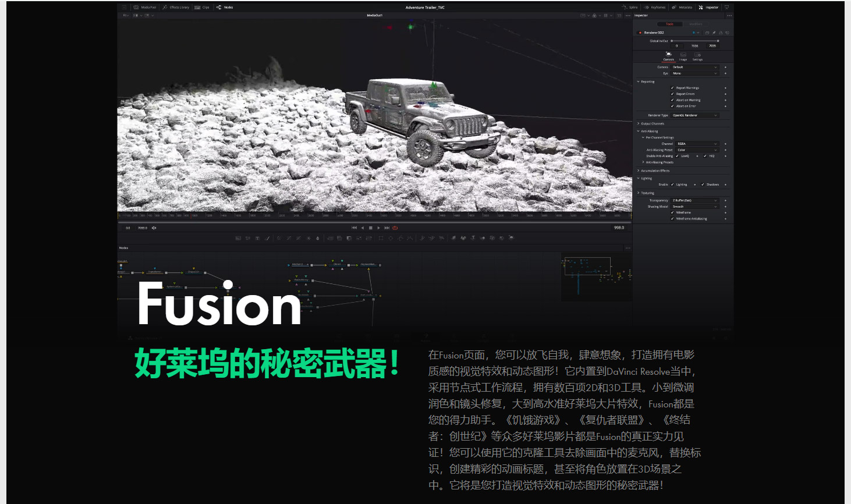Disable the Shadows checkbox
This screenshot has height=504, width=851.
703,184
